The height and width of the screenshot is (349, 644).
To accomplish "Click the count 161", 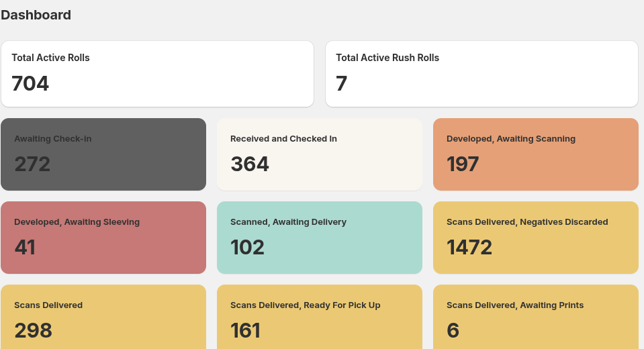I will click(x=245, y=330).
